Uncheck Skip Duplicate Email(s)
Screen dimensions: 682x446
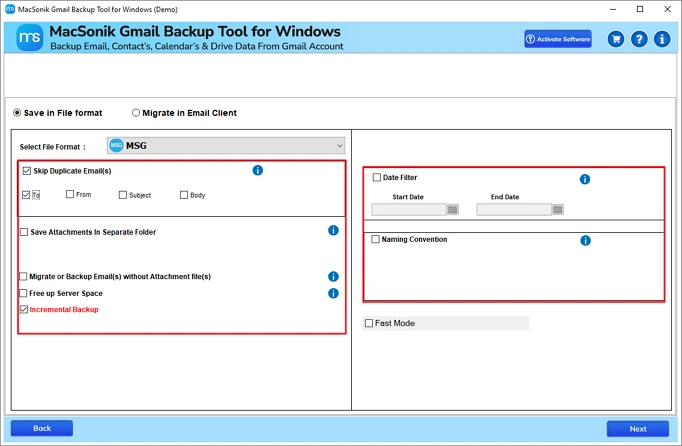27,171
